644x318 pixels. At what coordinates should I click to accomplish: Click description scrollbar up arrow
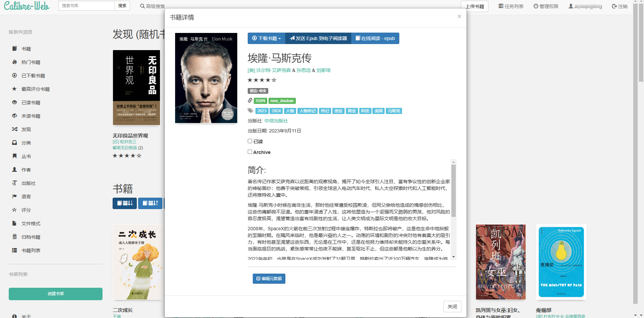[453, 162]
